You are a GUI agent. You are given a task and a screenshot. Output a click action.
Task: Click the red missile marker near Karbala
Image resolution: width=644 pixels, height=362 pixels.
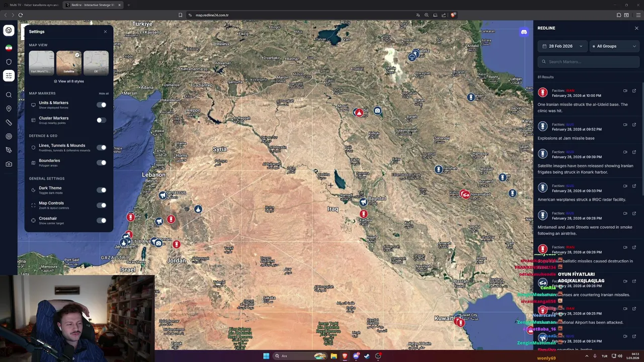[364, 214]
